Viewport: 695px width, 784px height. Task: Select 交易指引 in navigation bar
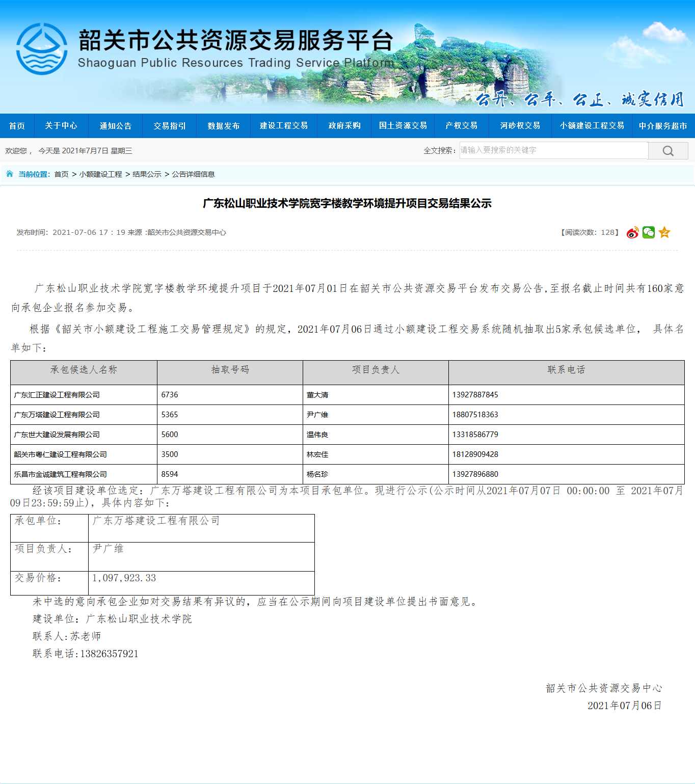click(170, 126)
